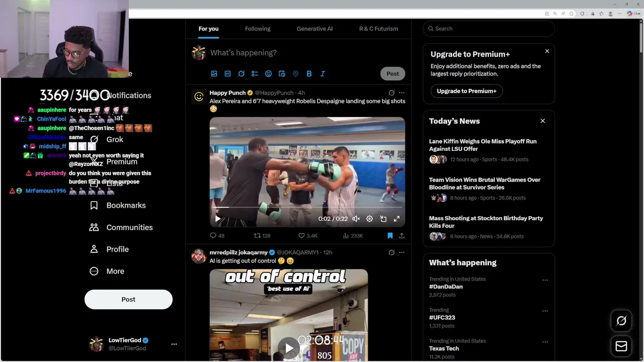The width and height of the screenshot is (644, 362).
Task: Close the Today's News panel
Action: [542, 121]
